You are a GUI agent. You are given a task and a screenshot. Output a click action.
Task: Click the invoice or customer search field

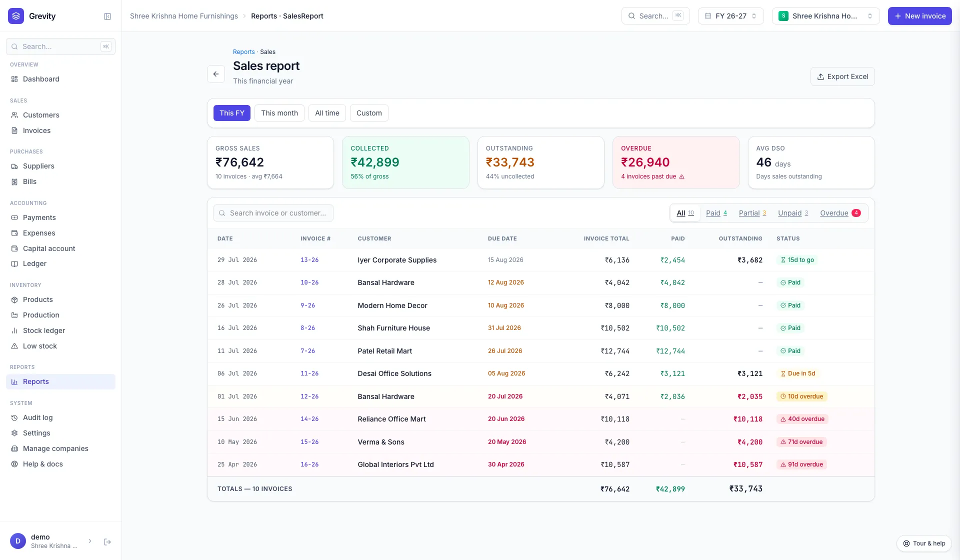click(x=273, y=213)
